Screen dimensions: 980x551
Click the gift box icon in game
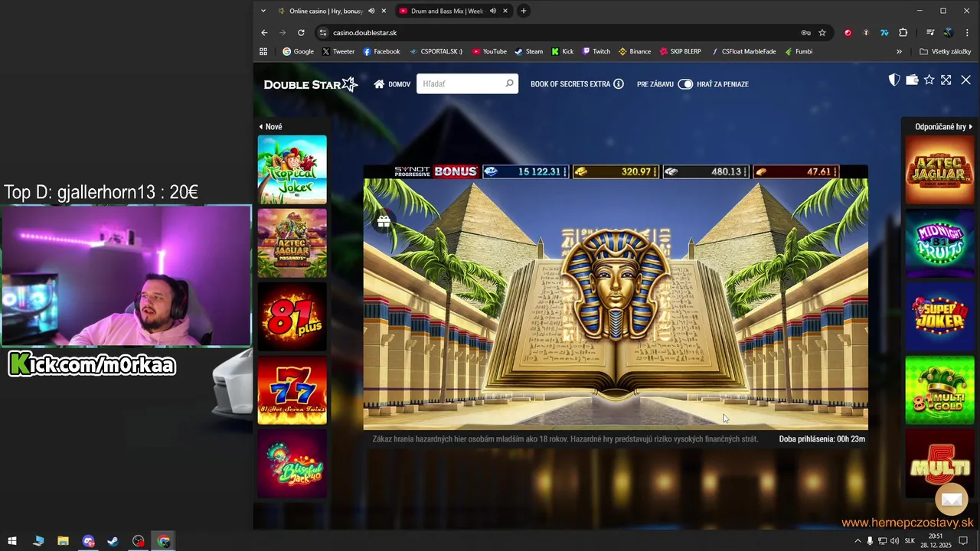click(384, 221)
